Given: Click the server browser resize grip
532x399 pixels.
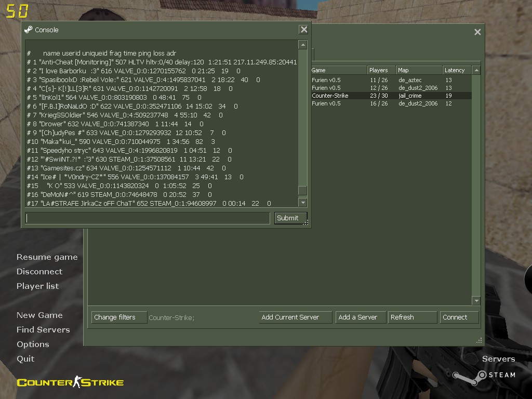Looking at the screenshot, I should (479, 340).
